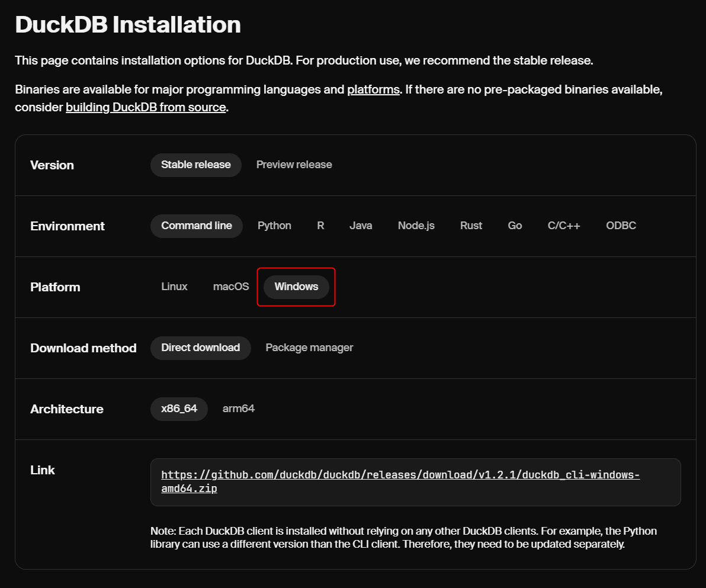Select the Stable release version
The width and height of the screenshot is (706, 588).
(196, 165)
